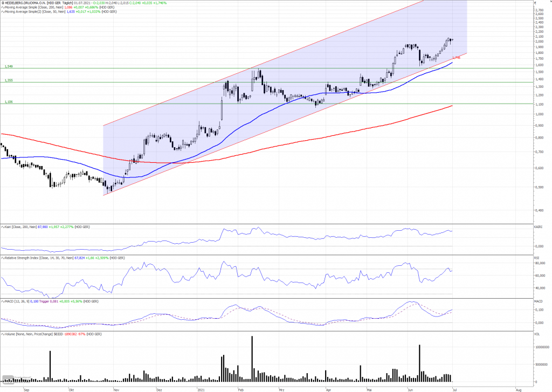Screen dimensions: 552x392
Task: Click the euro currency symbol above price axis
Action: coord(535,3)
